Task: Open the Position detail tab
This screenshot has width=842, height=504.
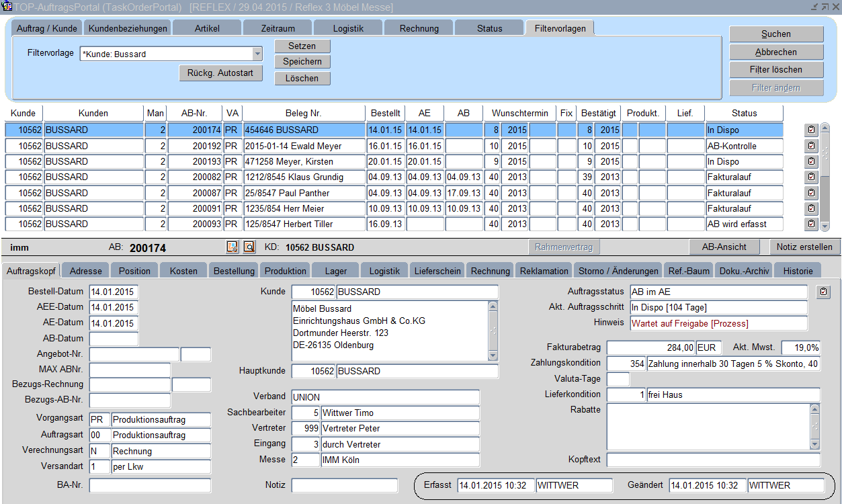Action: click(134, 271)
